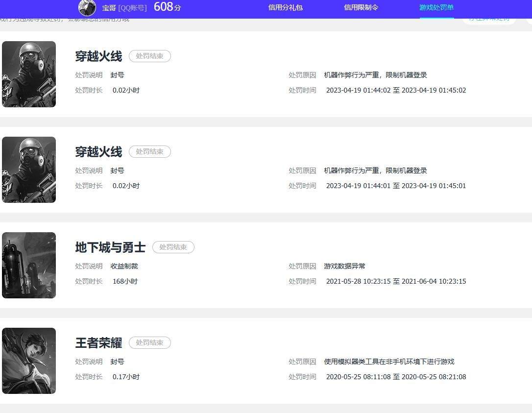Viewport: 532px width, 413px height.
Task: Click penalty time 2021-05-28 10:23:15 至 2021-06-04 10:23:15
Action: tap(396, 281)
